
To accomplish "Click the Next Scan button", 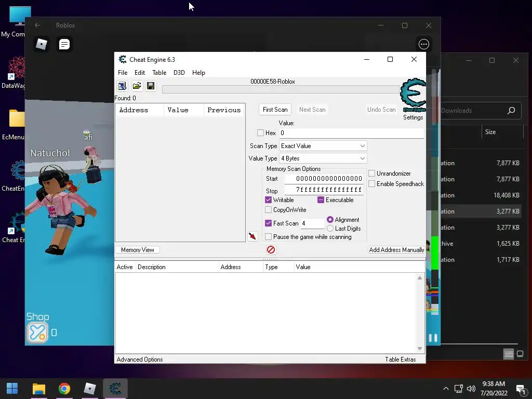I will tap(312, 110).
